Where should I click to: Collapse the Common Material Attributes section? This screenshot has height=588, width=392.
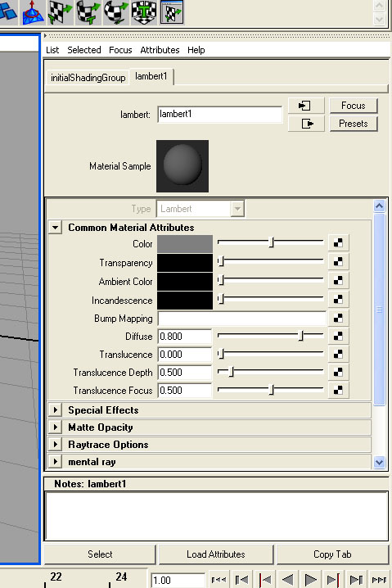click(55, 227)
